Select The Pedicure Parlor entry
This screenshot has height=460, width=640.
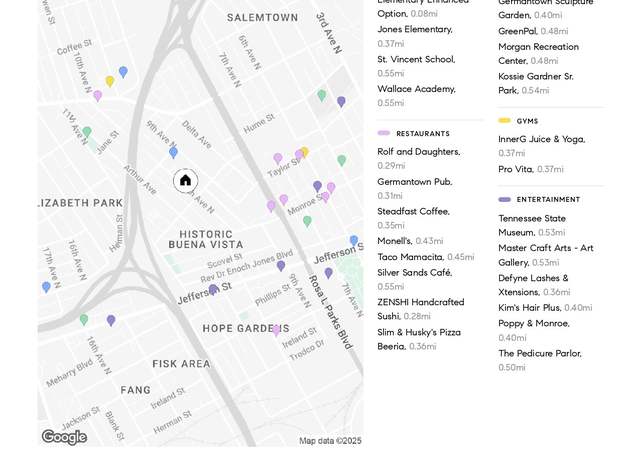click(540, 360)
